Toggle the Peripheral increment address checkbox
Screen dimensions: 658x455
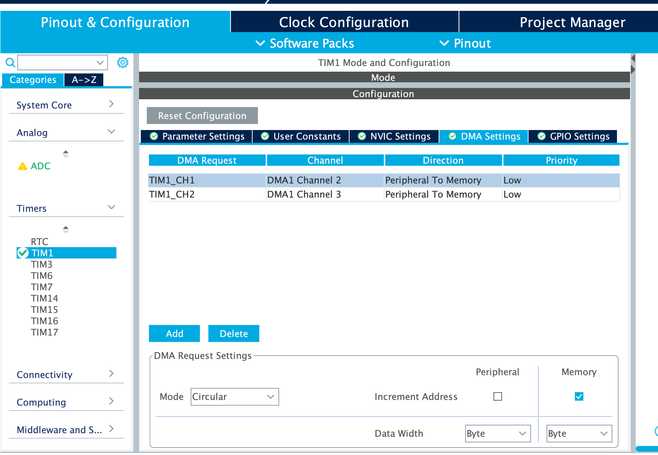tap(498, 397)
